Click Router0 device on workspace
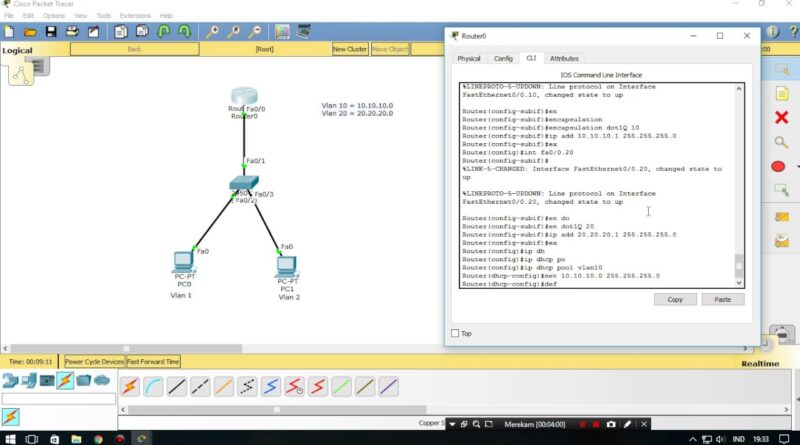This screenshot has height=445, width=800. (244, 96)
